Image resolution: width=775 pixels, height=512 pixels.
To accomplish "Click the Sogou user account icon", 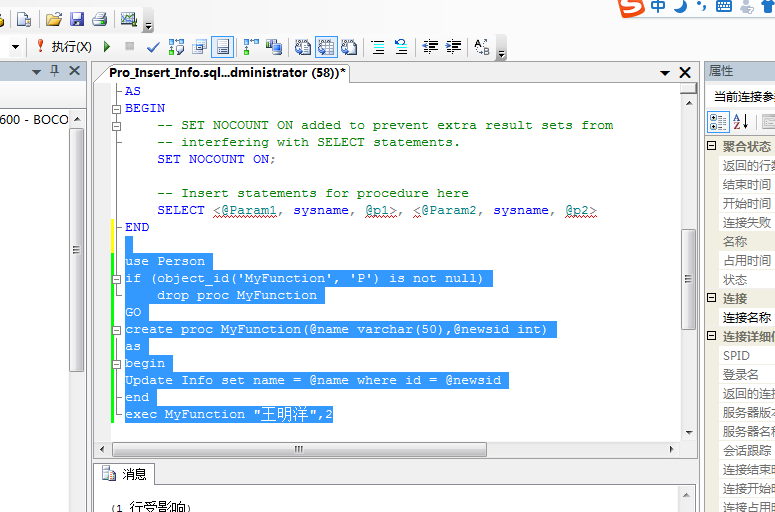I will [x=747, y=6].
